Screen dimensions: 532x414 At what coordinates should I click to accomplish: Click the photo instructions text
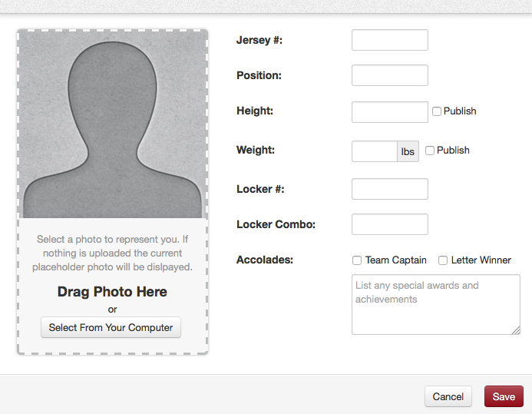tap(112, 253)
